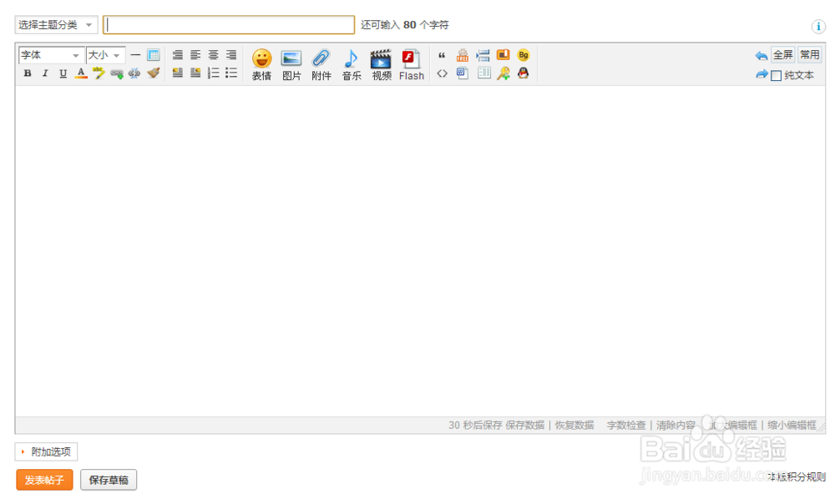The image size is (835, 504).
Task: Align text to the left
Action: (195, 55)
